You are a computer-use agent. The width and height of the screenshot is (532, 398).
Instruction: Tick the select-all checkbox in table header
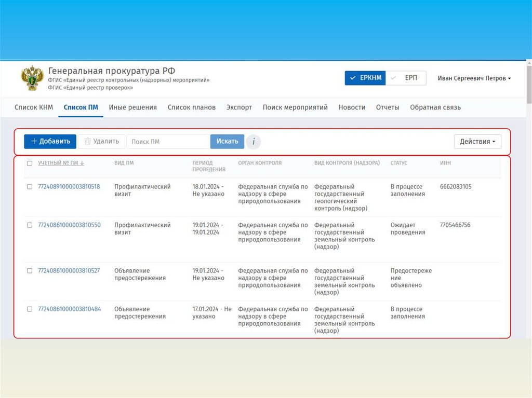click(x=30, y=163)
